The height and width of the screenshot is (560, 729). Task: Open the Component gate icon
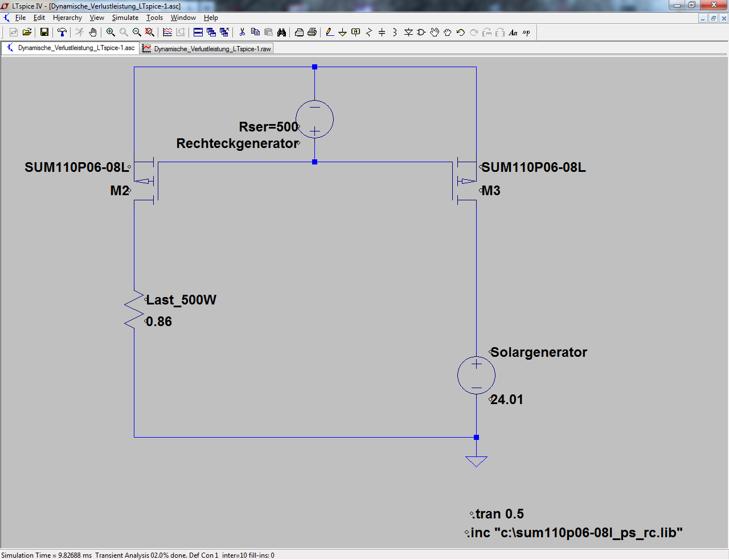tap(421, 32)
